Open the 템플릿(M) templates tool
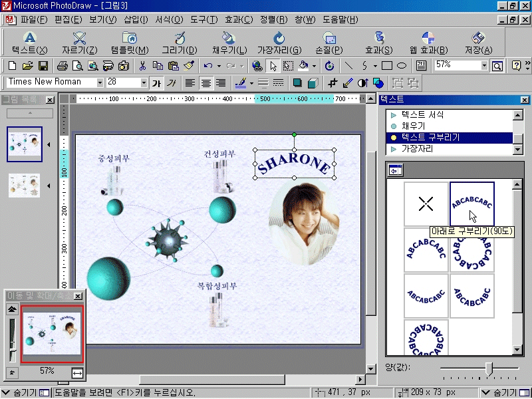This screenshot has height=399, width=532. 130,43
